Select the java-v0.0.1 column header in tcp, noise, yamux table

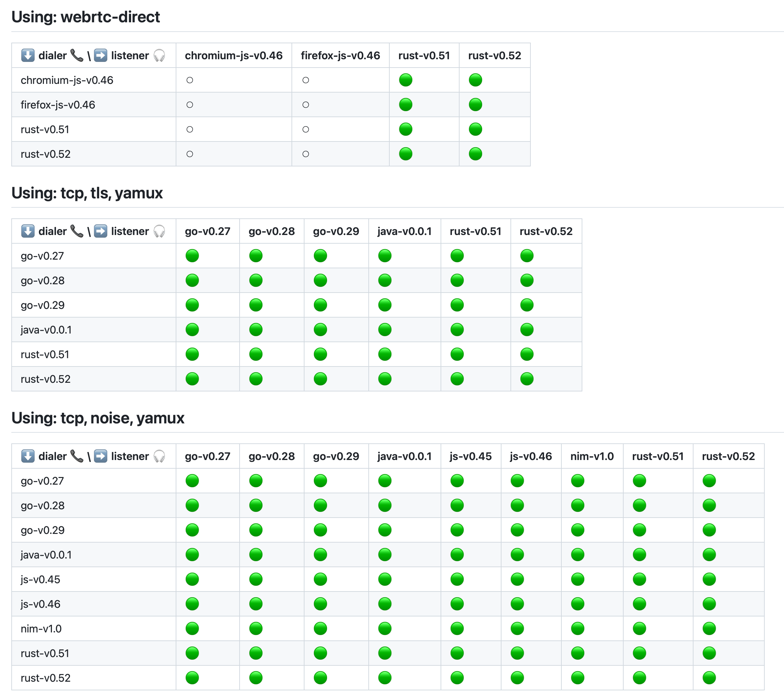(404, 456)
